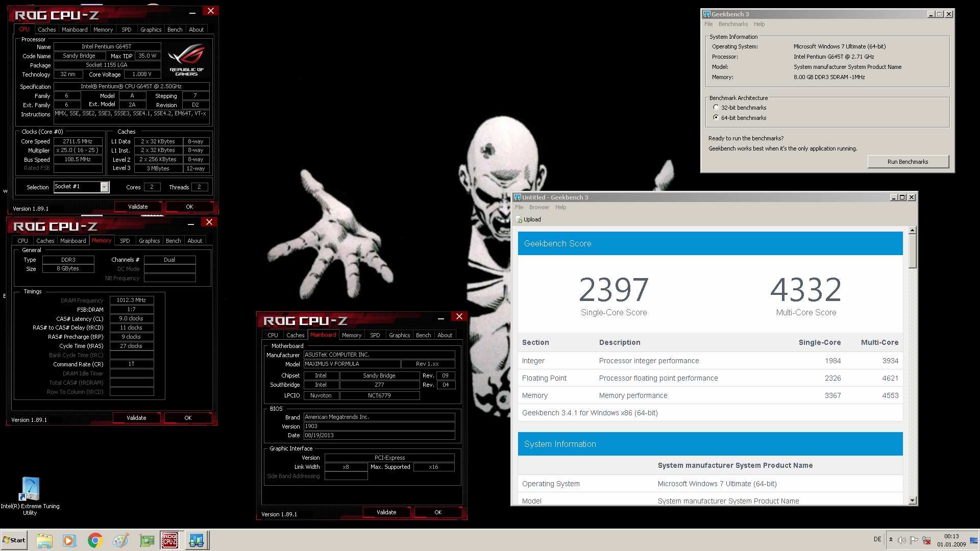Switch to ROG CPU-Z taskbar button
Viewport: 980px width, 551px height.
[x=170, y=540]
